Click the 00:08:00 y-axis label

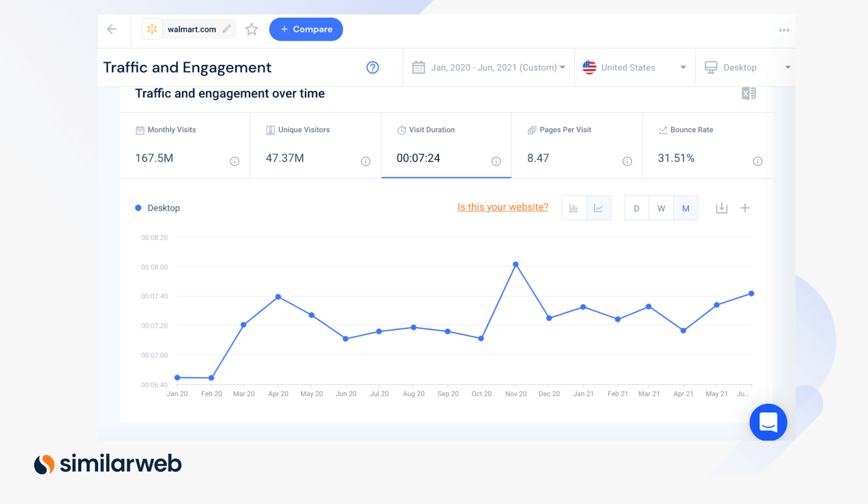click(x=154, y=267)
